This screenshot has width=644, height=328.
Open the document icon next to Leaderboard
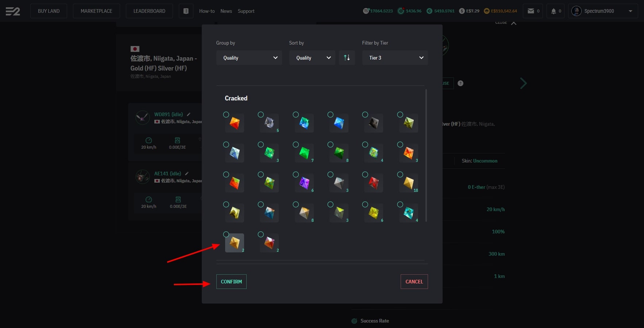[186, 11]
